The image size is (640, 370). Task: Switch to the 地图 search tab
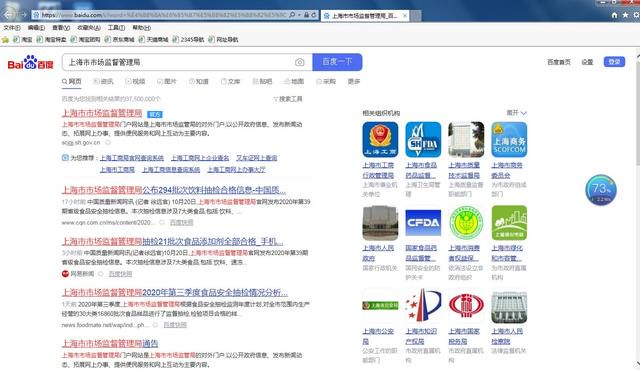294,82
